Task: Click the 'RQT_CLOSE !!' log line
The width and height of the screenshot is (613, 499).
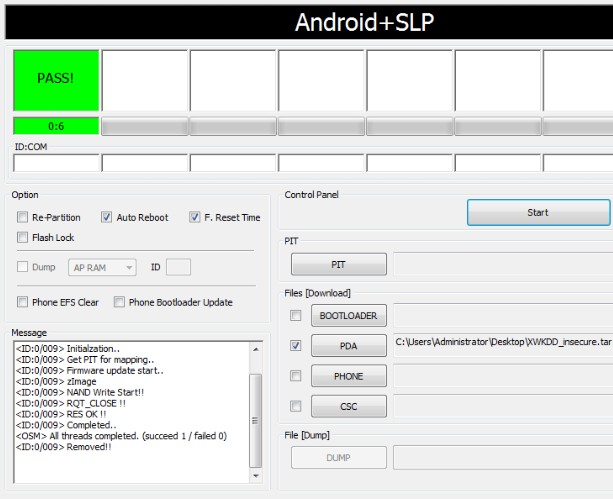Action: [71, 403]
